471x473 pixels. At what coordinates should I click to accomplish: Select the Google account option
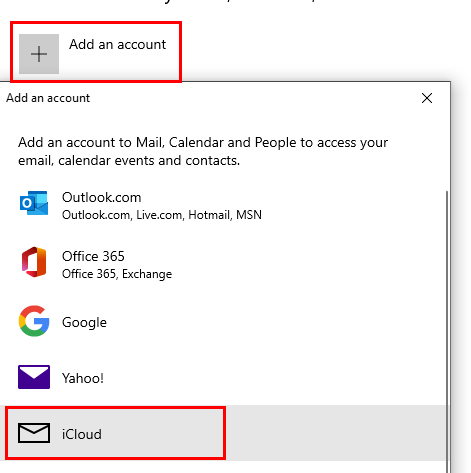(x=223, y=322)
